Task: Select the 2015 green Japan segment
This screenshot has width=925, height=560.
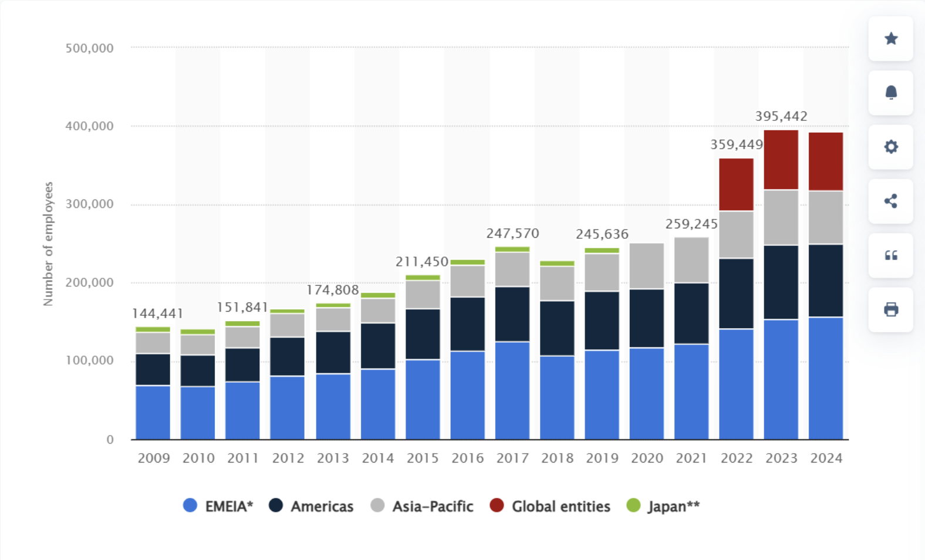Action: (423, 278)
